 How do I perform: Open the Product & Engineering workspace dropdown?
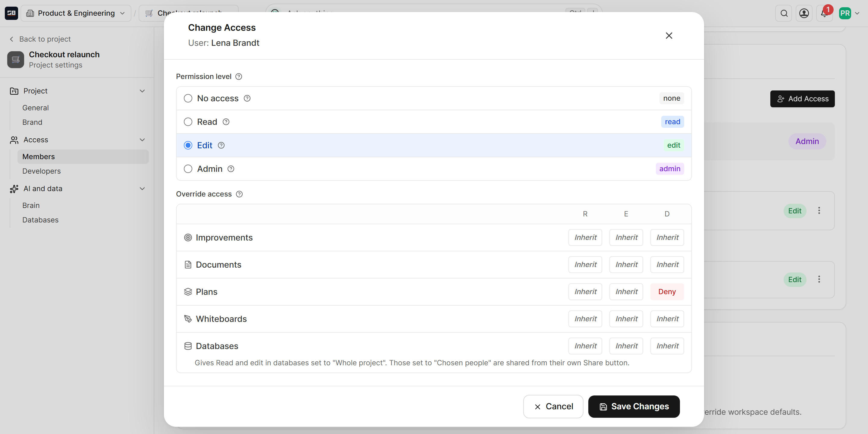tap(76, 14)
